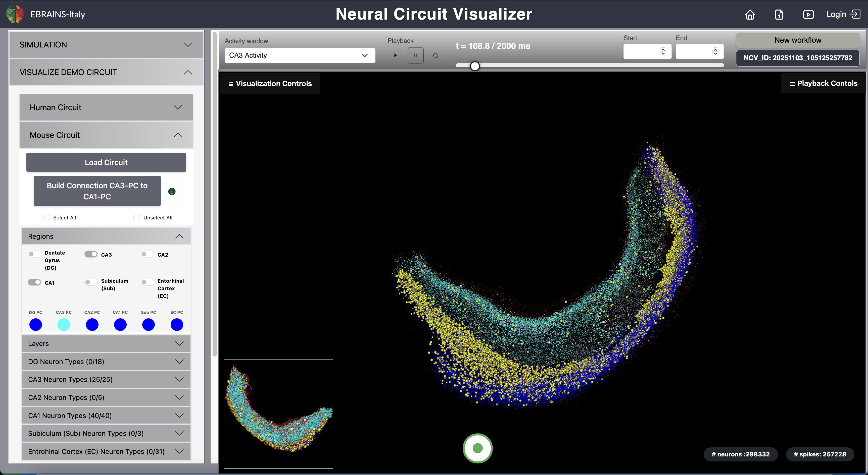Click the Login icon
This screenshot has height=475, width=868.
pyautogui.click(x=855, y=15)
